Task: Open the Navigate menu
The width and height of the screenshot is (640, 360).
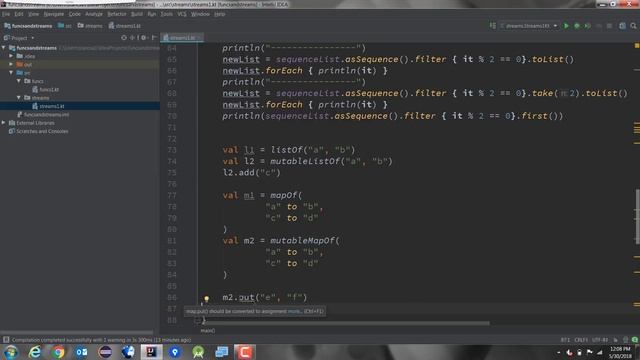Action: (53, 14)
